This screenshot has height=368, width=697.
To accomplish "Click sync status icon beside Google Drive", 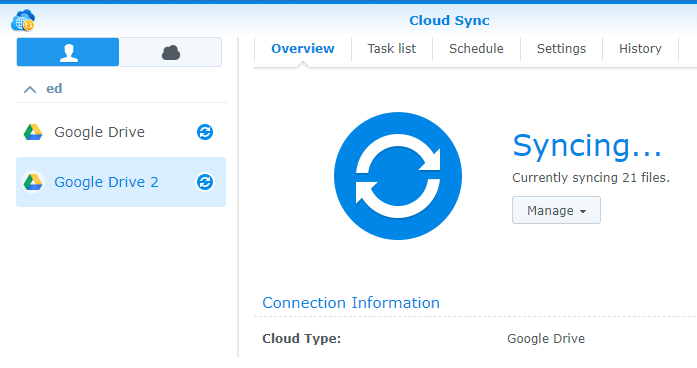I will 205,132.
